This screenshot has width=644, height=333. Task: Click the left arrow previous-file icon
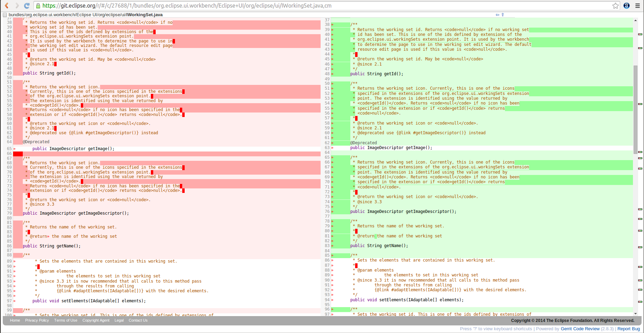click(x=497, y=15)
